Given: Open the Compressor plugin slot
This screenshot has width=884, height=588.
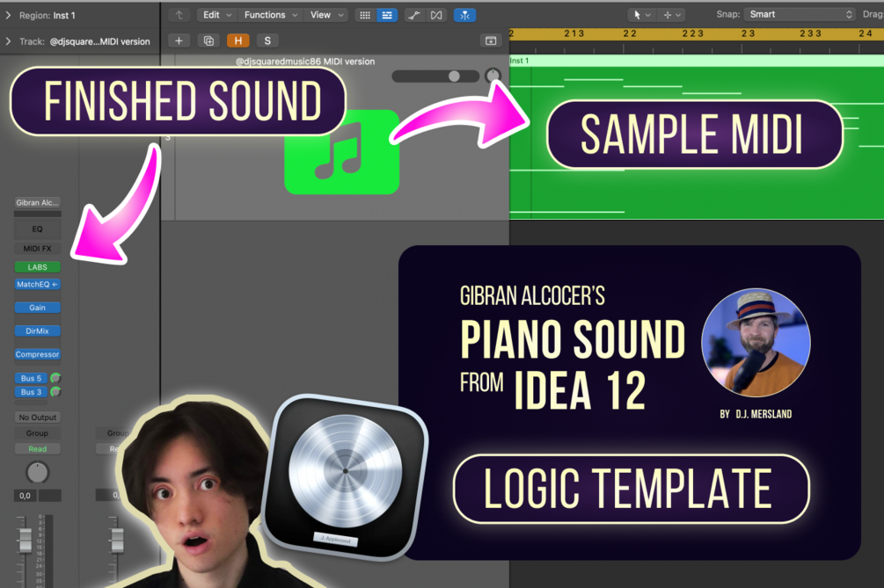Looking at the screenshot, I should tap(37, 354).
